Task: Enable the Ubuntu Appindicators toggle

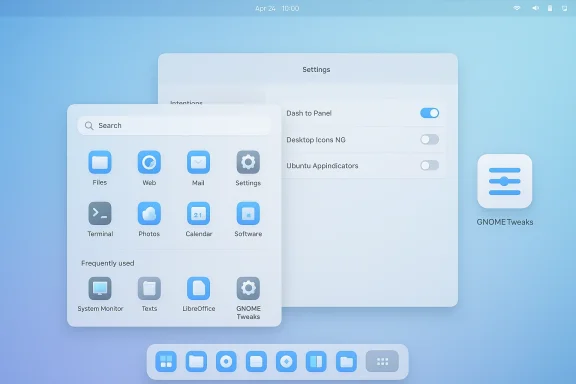Action: pos(429,165)
